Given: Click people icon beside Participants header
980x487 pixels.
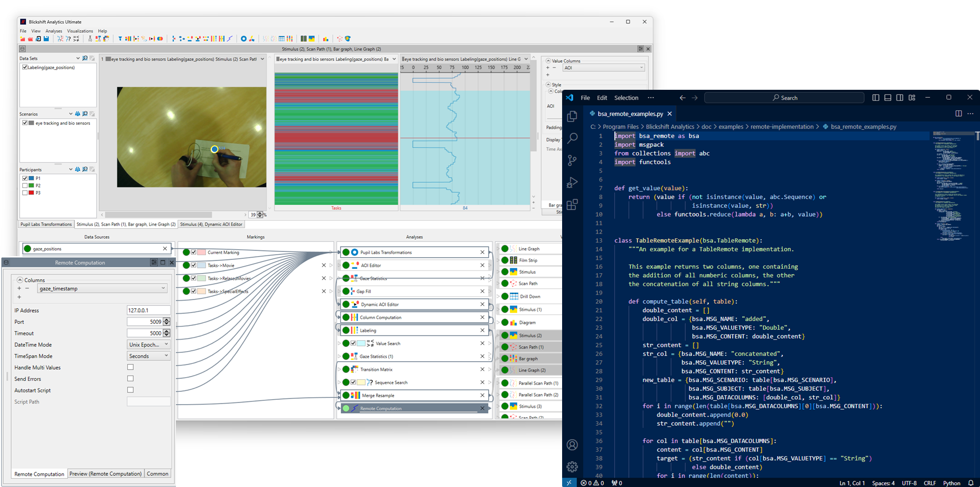Looking at the screenshot, I should 78,170.
